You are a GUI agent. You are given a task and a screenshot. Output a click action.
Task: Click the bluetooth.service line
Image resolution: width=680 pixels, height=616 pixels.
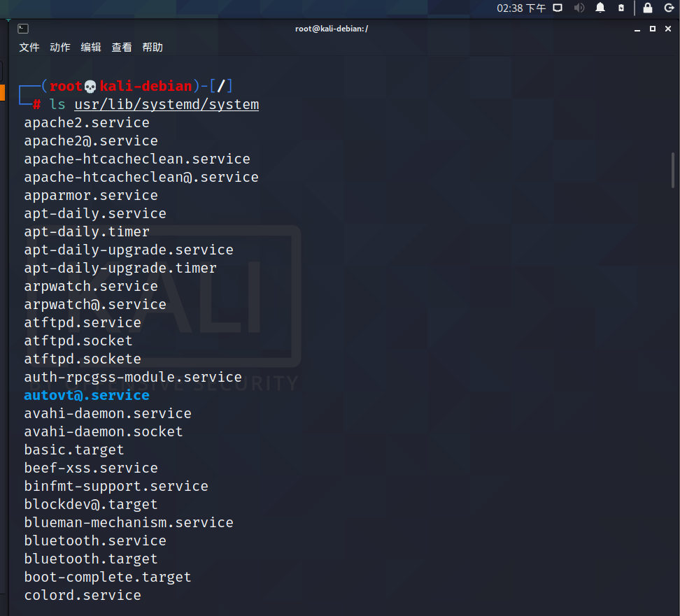pos(95,541)
